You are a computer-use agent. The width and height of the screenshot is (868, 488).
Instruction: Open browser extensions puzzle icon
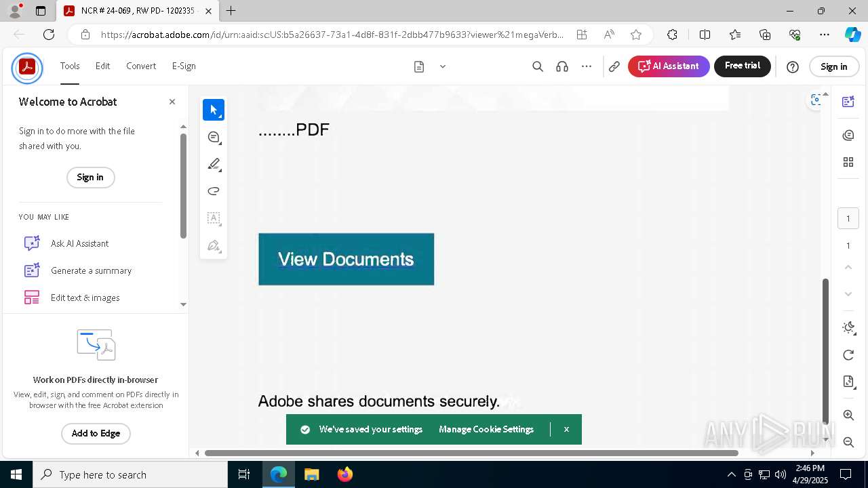click(672, 35)
